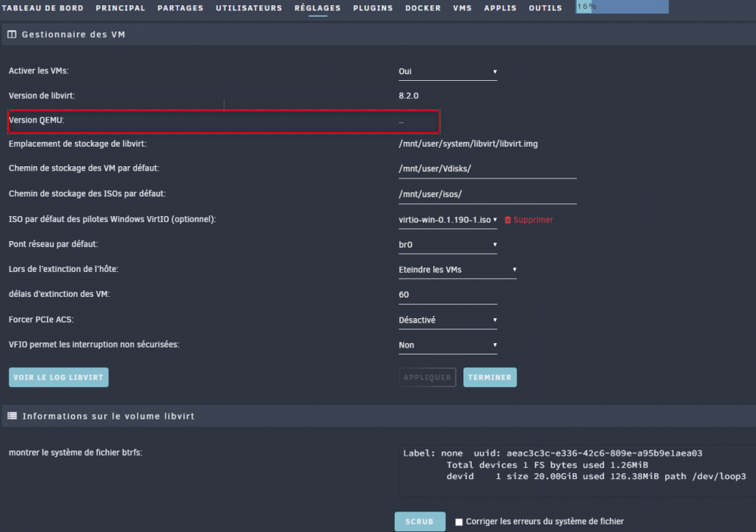Click the libvirt volume information icon
This screenshot has width=756, height=532.
(12, 416)
